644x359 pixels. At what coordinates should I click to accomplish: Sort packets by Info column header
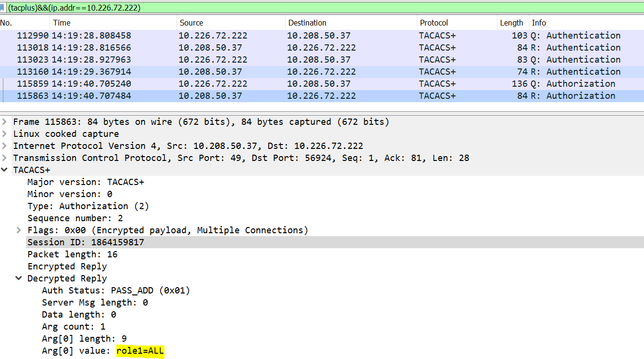(x=586, y=23)
